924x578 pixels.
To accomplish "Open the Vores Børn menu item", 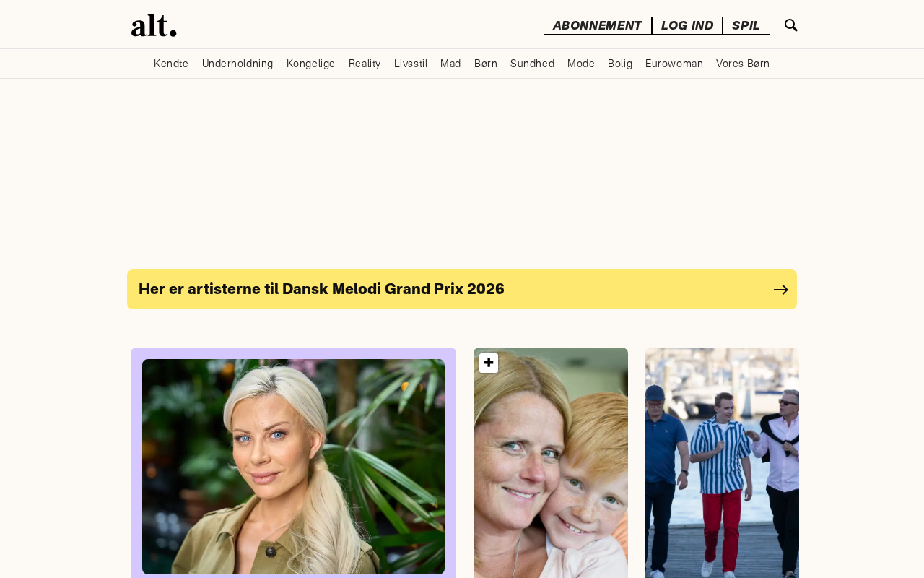I will (743, 64).
